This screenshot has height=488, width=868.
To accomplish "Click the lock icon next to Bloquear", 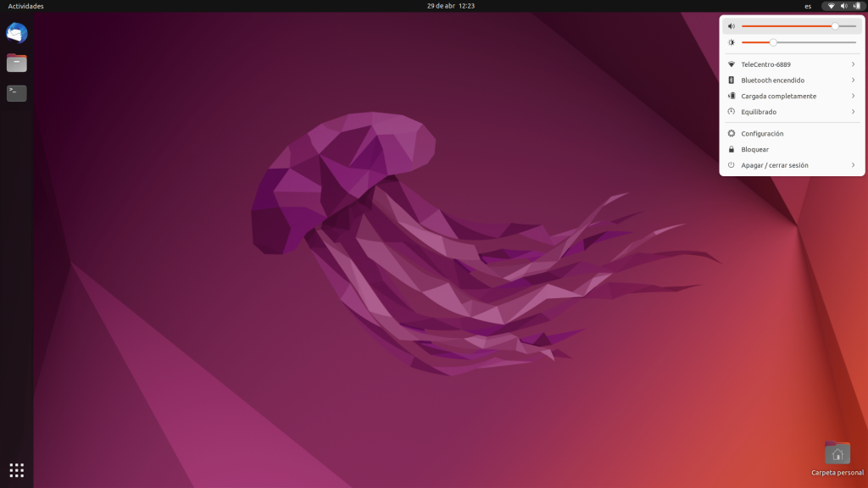I will tap(731, 149).
